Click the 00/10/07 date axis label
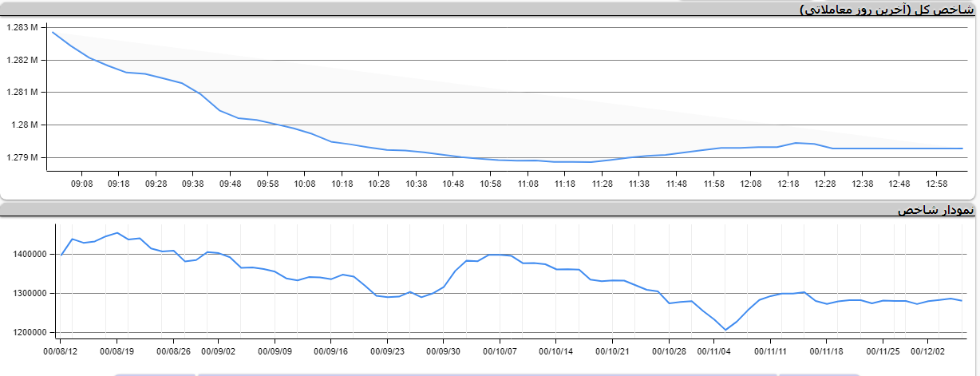Image resolution: width=980 pixels, height=376 pixels. (500, 350)
